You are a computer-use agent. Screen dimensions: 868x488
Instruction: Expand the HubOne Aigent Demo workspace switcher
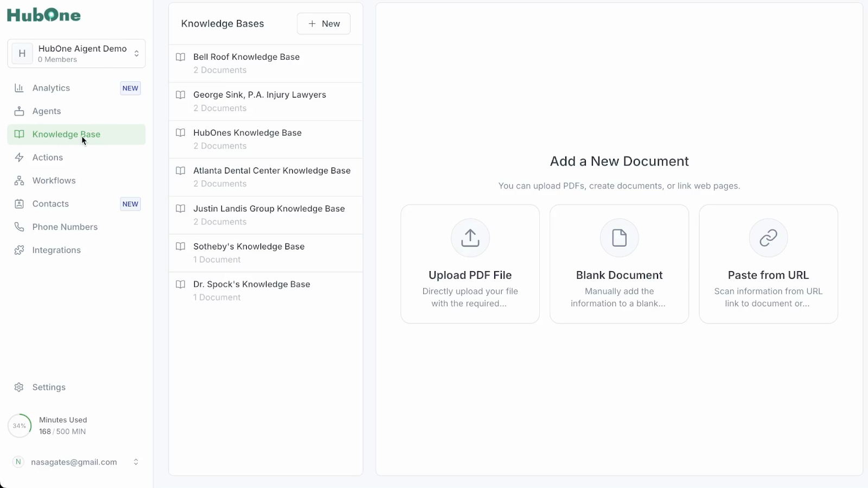76,53
